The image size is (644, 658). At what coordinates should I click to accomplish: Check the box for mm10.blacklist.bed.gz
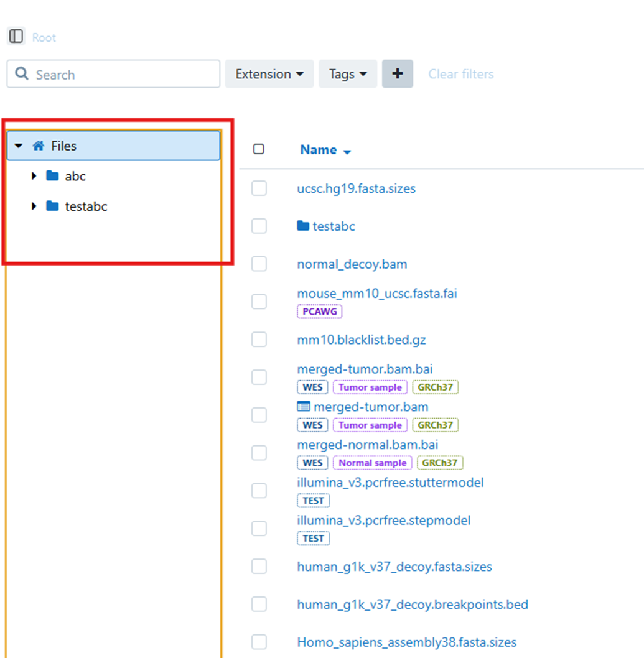tap(259, 339)
